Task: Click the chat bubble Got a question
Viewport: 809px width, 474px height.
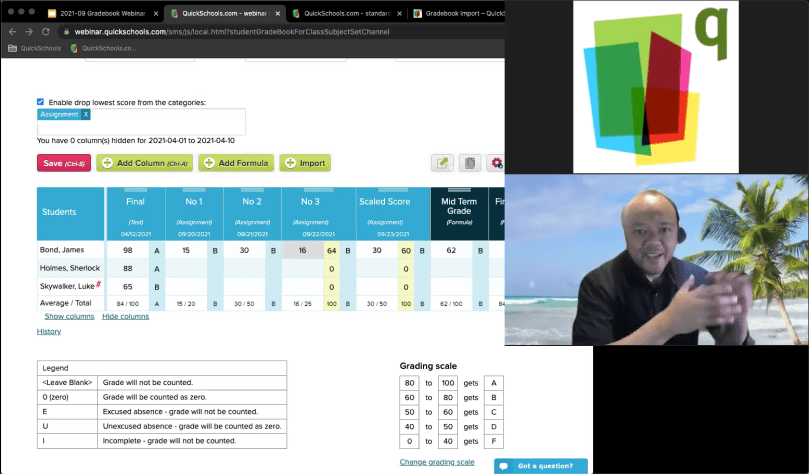Action: coord(540,466)
